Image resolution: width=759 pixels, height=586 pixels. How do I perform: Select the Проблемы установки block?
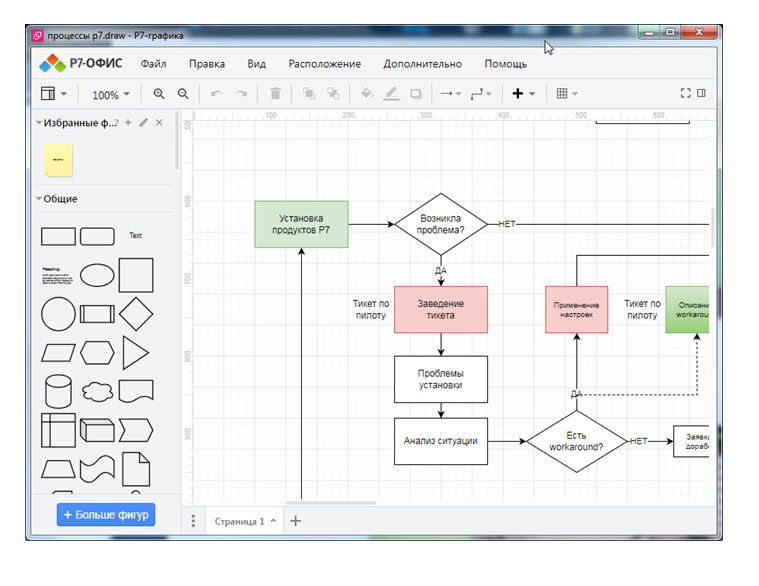coord(440,379)
